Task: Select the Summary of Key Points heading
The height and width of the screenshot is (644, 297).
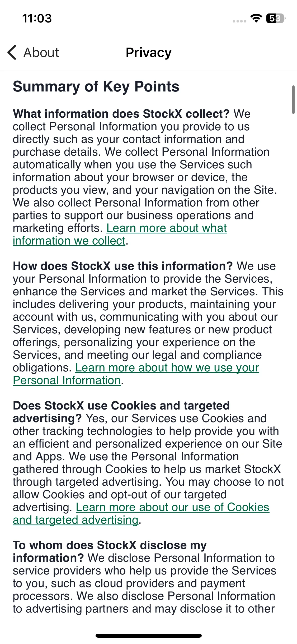Action: click(96, 86)
